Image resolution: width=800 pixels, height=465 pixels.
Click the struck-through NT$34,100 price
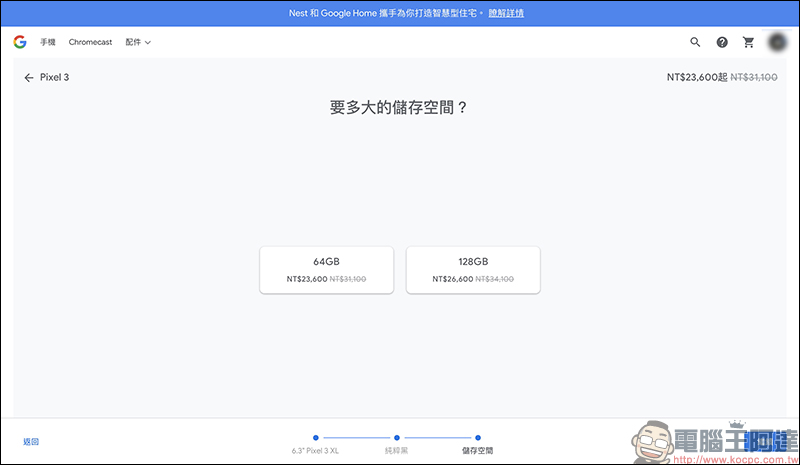point(494,279)
